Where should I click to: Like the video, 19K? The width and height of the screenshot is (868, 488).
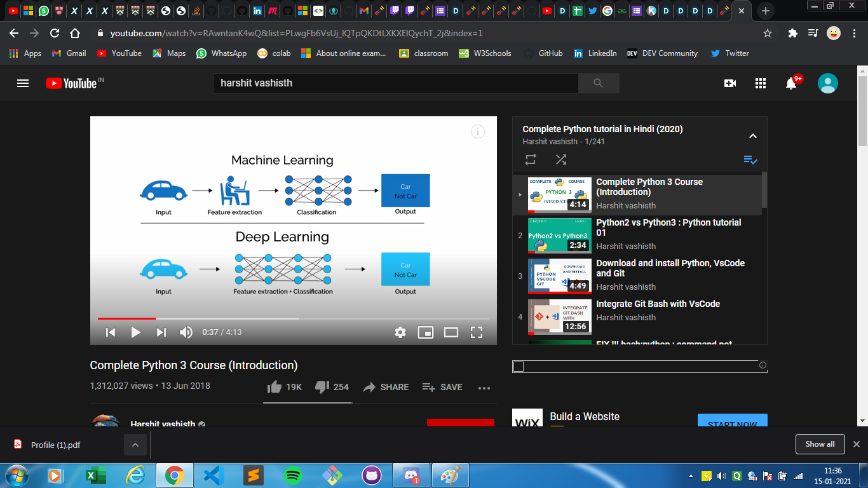[284, 387]
